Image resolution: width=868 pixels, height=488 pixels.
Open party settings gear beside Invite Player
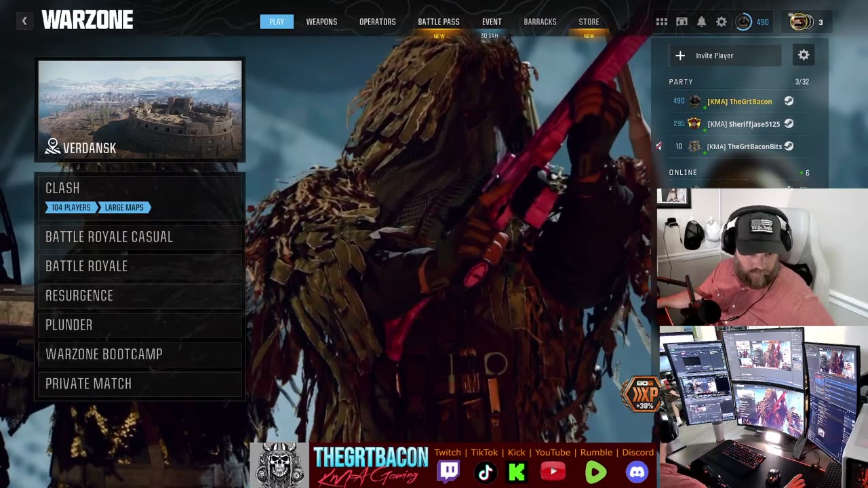pos(804,56)
